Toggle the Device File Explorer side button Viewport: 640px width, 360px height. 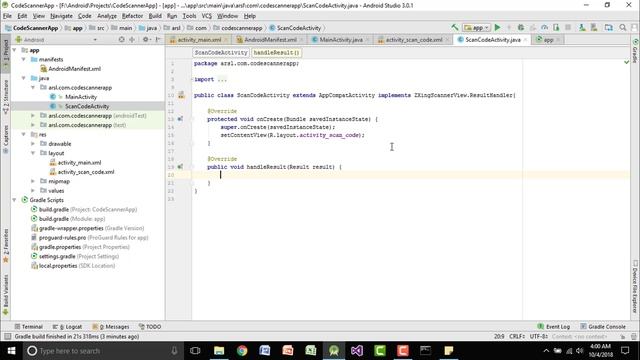635,287
